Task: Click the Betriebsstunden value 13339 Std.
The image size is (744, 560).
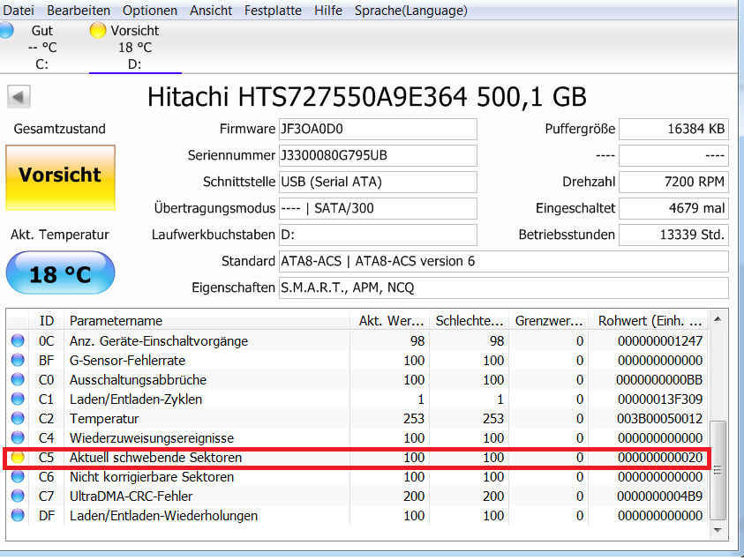Action: coord(673,235)
